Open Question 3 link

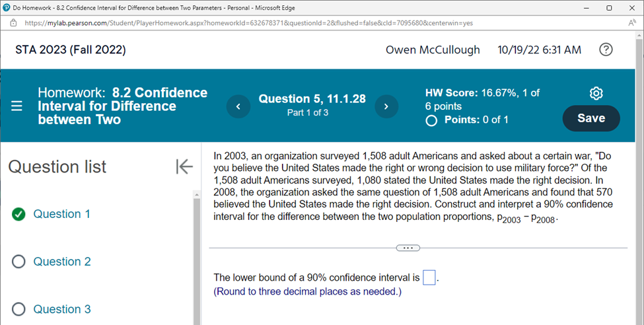62,309
